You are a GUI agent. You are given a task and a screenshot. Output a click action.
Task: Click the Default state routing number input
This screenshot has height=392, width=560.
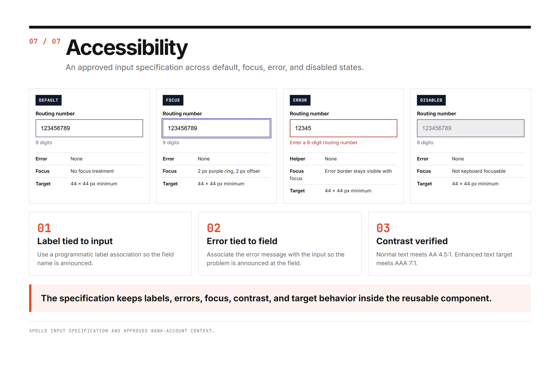(89, 128)
